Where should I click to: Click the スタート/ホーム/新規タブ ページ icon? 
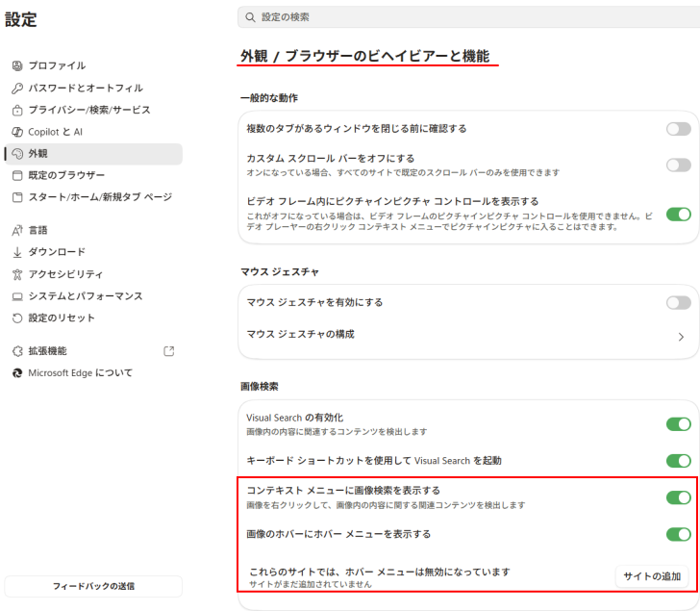(x=17, y=197)
